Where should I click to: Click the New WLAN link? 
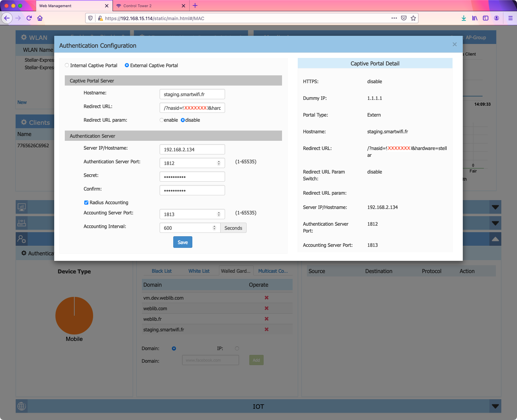22,102
